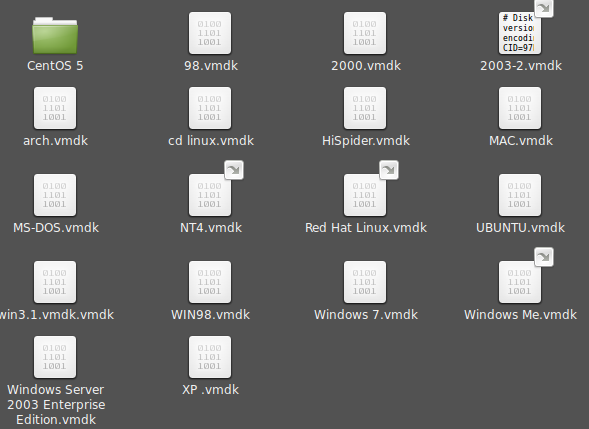Select the 2000.vmdk binary file icon
Image resolution: width=589 pixels, height=429 pixels.
point(365,33)
